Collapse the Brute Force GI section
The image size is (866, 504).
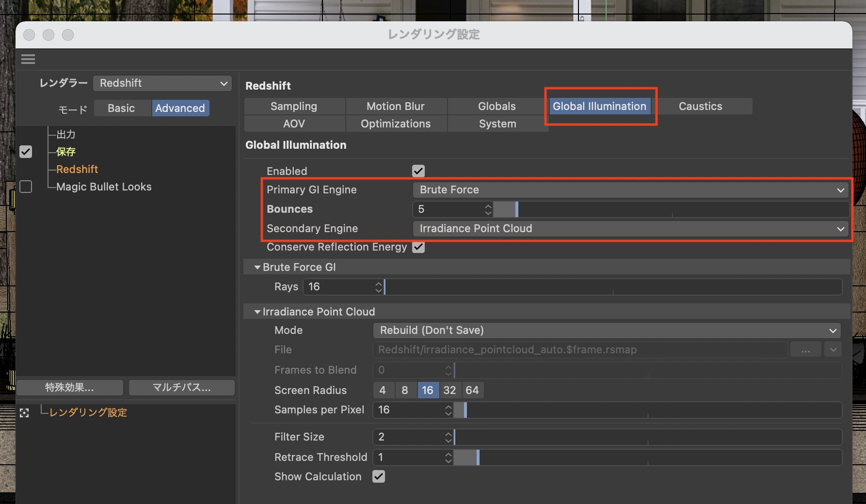click(x=257, y=268)
